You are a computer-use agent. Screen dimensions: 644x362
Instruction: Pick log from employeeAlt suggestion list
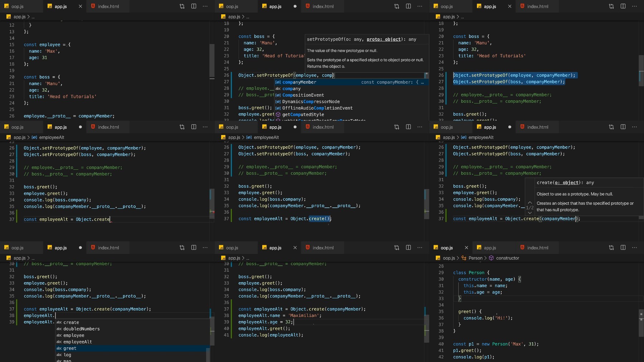point(132,355)
